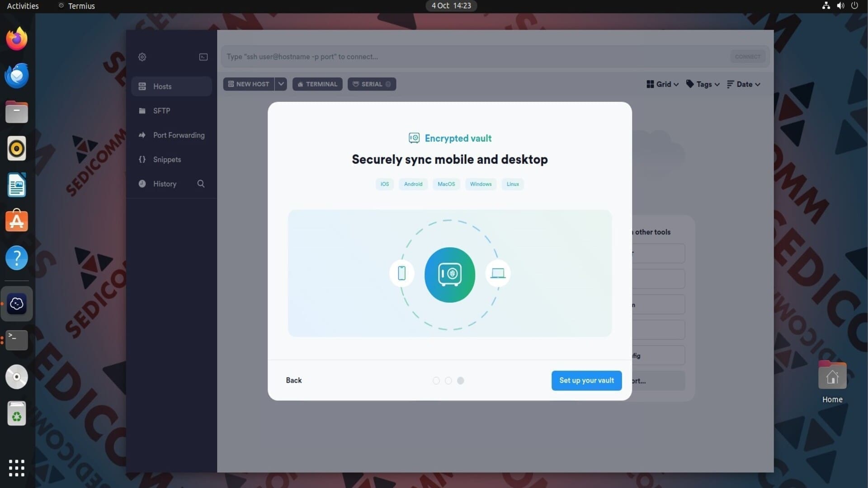
Task: Click the central vault illustration icon
Action: [x=450, y=275]
